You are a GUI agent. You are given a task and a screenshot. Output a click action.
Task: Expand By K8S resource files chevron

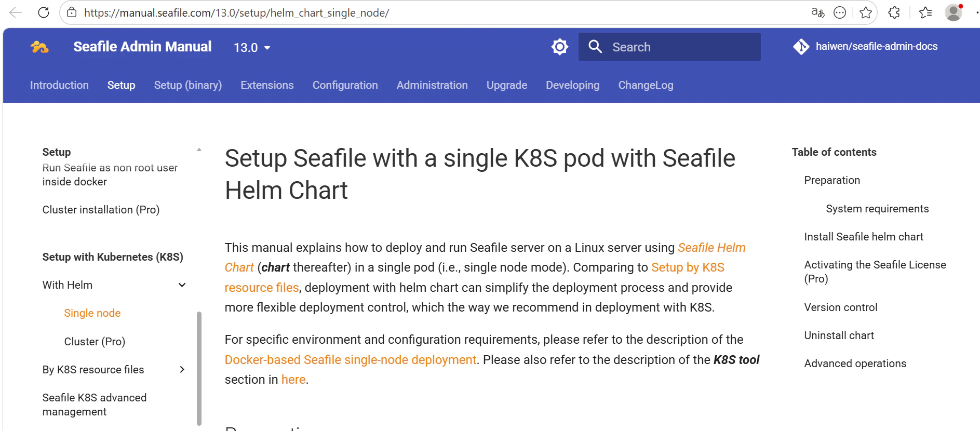(x=182, y=370)
